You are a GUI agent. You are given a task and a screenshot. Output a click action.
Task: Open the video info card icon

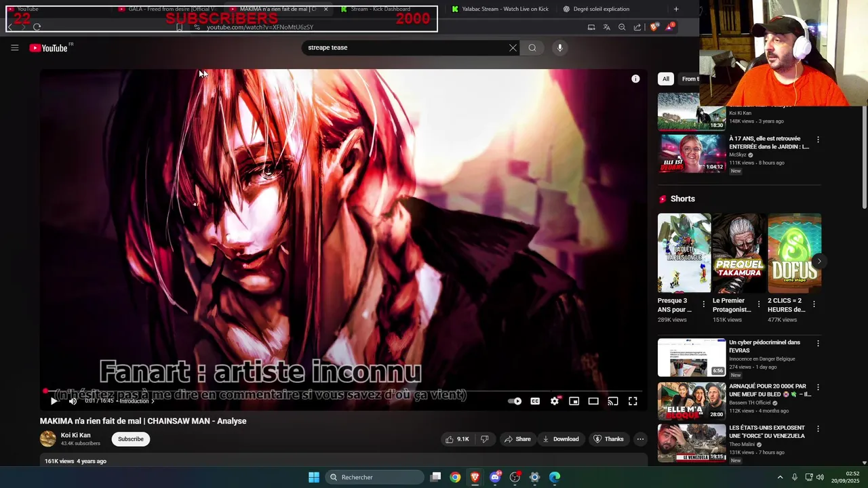point(635,79)
